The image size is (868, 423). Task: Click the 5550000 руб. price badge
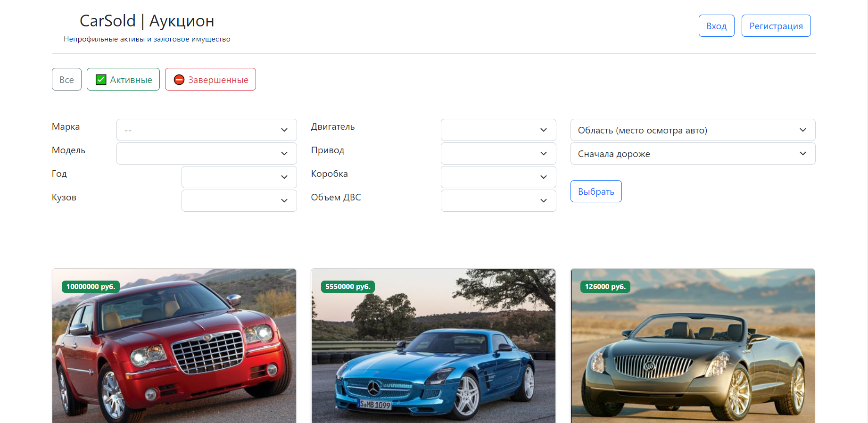click(348, 287)
